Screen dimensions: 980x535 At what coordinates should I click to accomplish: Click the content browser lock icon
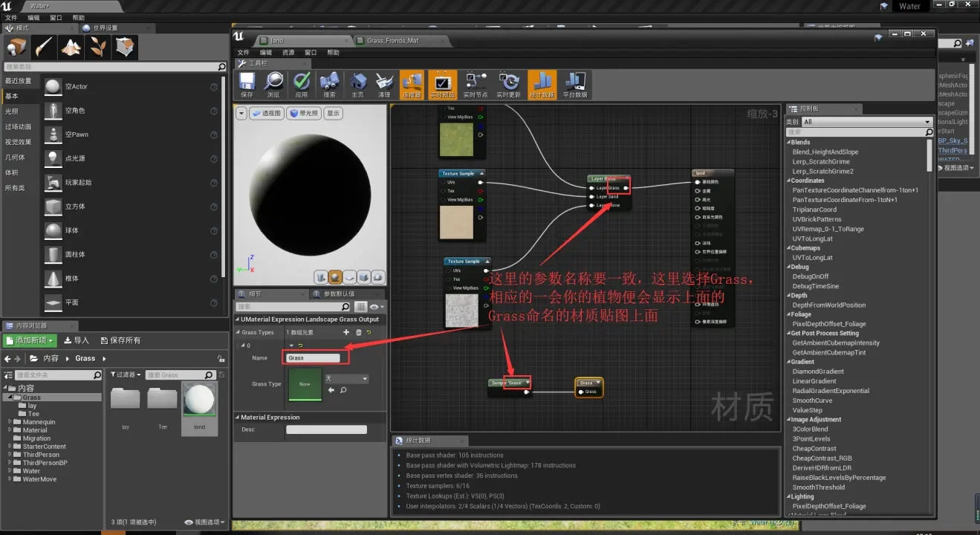(x=221, y=358)
